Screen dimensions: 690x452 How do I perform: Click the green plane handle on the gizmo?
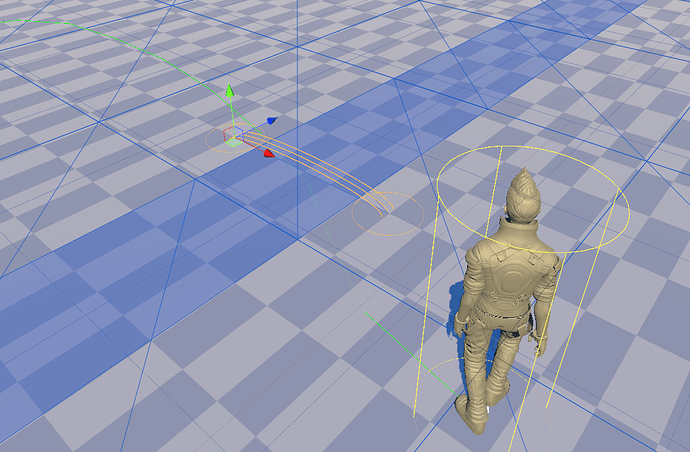pos(233,142)
